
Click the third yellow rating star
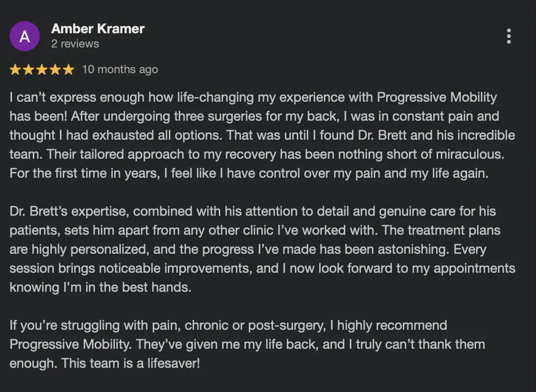coord(42,70)
